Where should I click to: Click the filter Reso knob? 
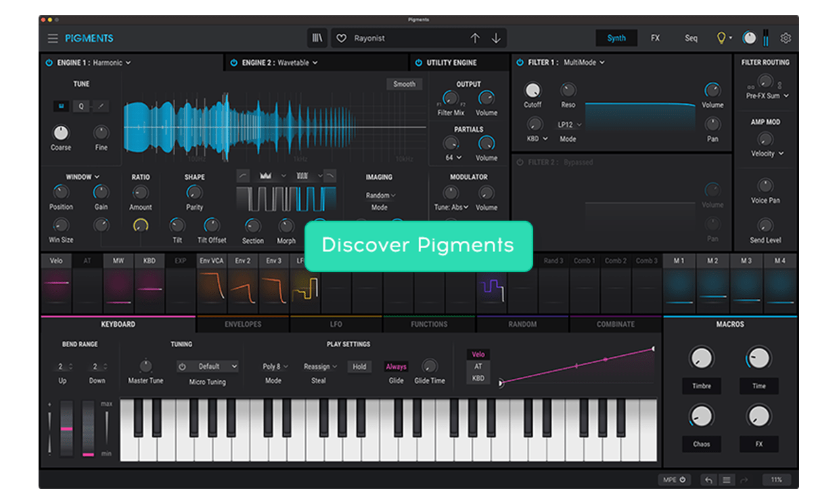click(x=568, y=90)
